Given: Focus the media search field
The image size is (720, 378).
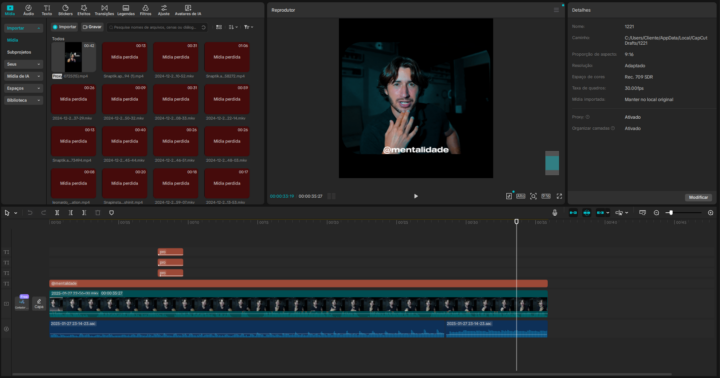Looking at the screenshot, I should pos(157,27).
